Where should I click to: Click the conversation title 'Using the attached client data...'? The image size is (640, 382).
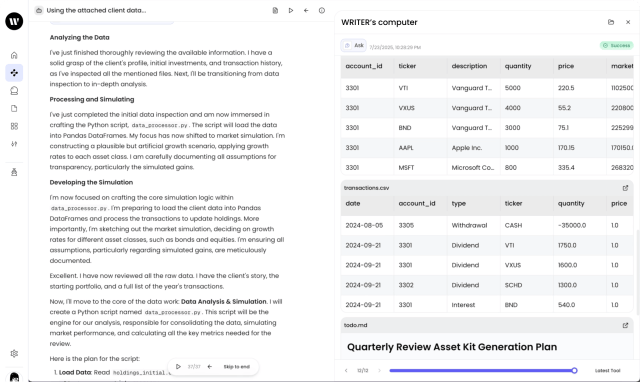pos(96,11)
